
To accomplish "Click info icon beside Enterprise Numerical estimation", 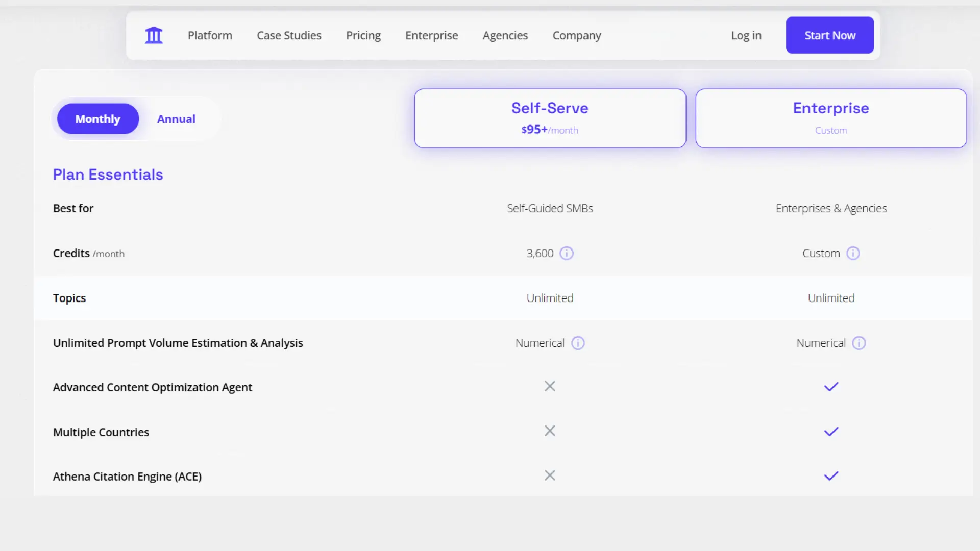I will pyautogui.click(x=860, y=343).
